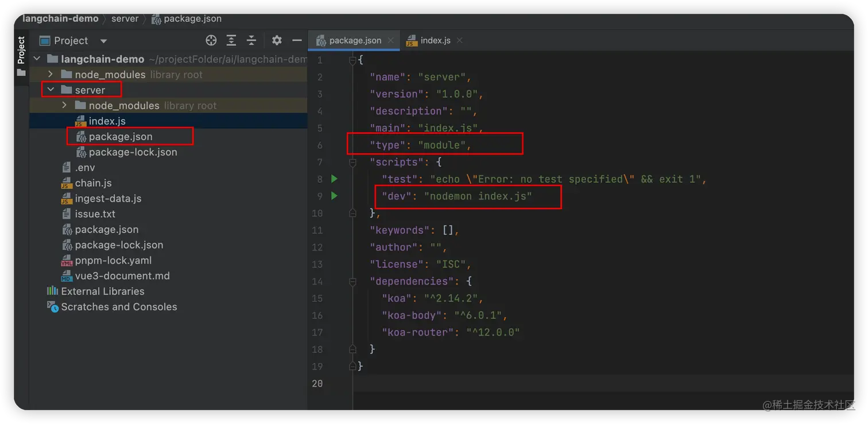This screenshot has width=868, height=424.
Task: Click the "1.0.0" version value
Action: click(458, 94)
